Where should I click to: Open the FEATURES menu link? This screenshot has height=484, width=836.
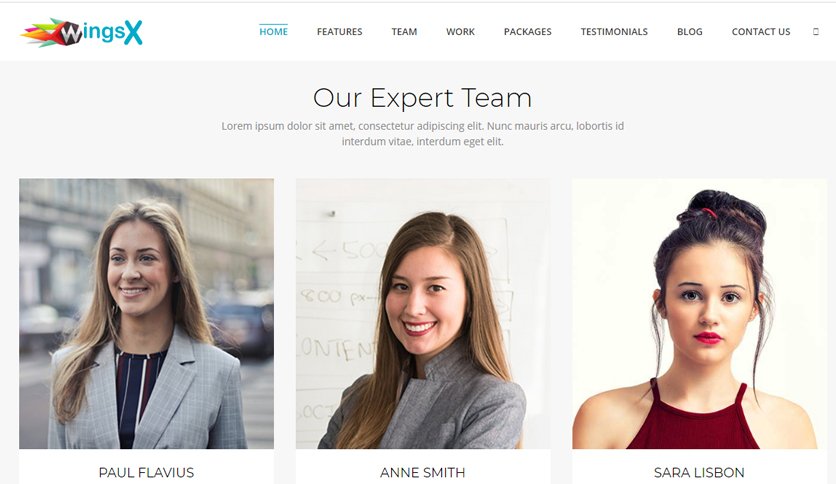coord(339,31)
